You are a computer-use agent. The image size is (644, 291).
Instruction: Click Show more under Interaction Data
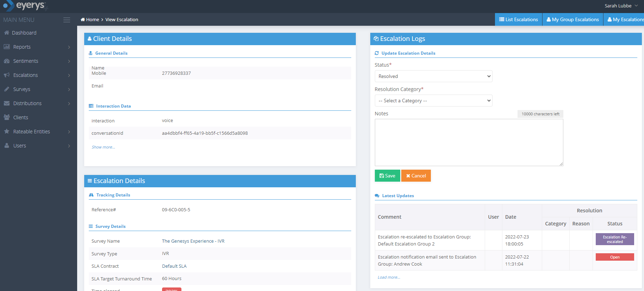(103, 147)
